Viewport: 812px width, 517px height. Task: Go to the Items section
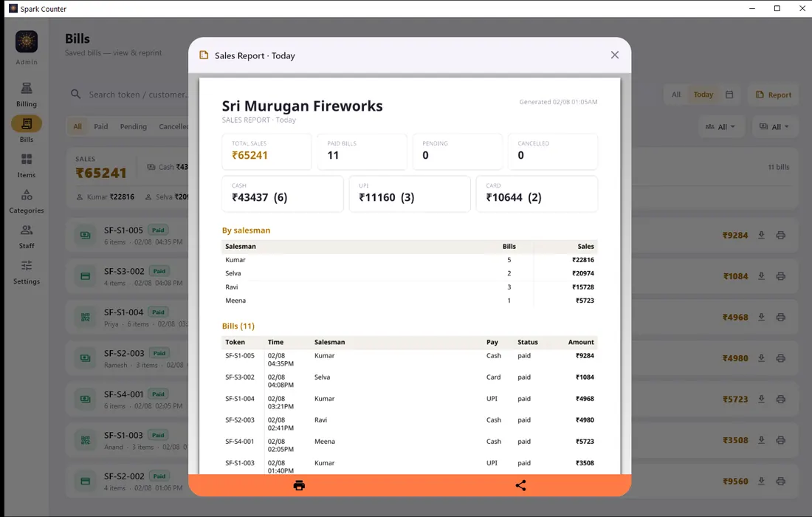[27, 165]
